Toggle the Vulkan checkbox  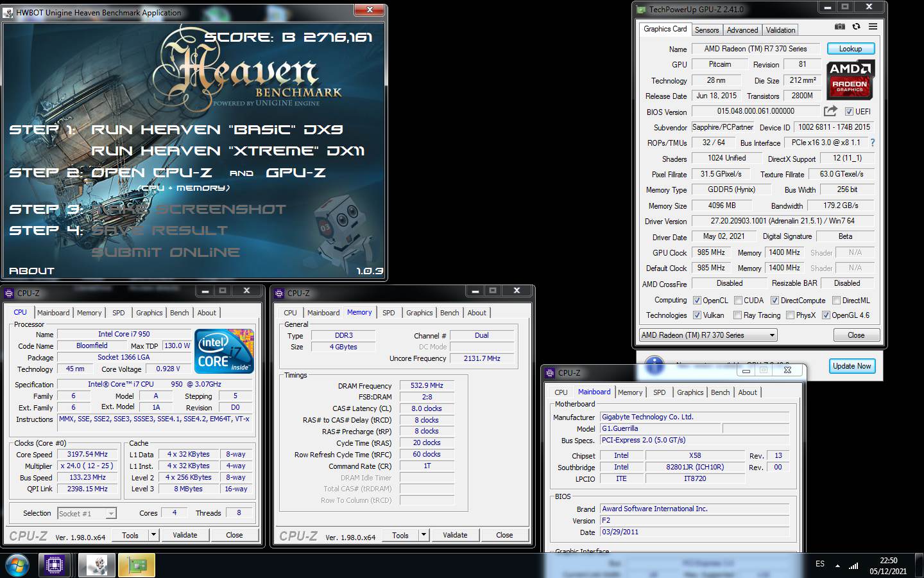697,315
